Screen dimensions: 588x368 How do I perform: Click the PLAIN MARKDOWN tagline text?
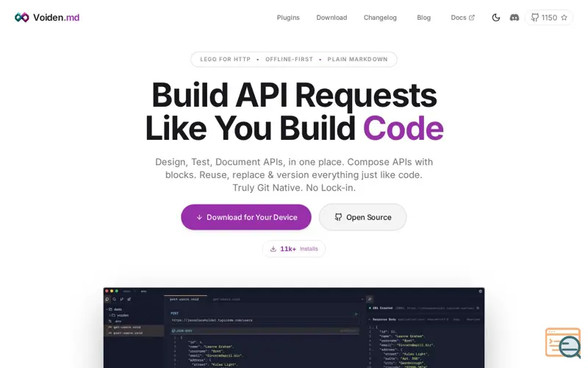point(357,60)
